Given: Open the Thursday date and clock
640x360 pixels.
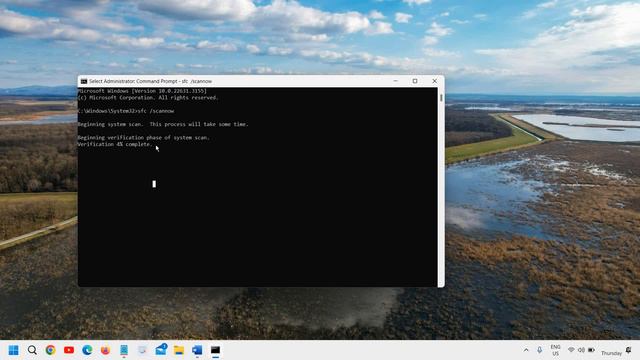Looking at the screenshot, I should tap(611, 353).
